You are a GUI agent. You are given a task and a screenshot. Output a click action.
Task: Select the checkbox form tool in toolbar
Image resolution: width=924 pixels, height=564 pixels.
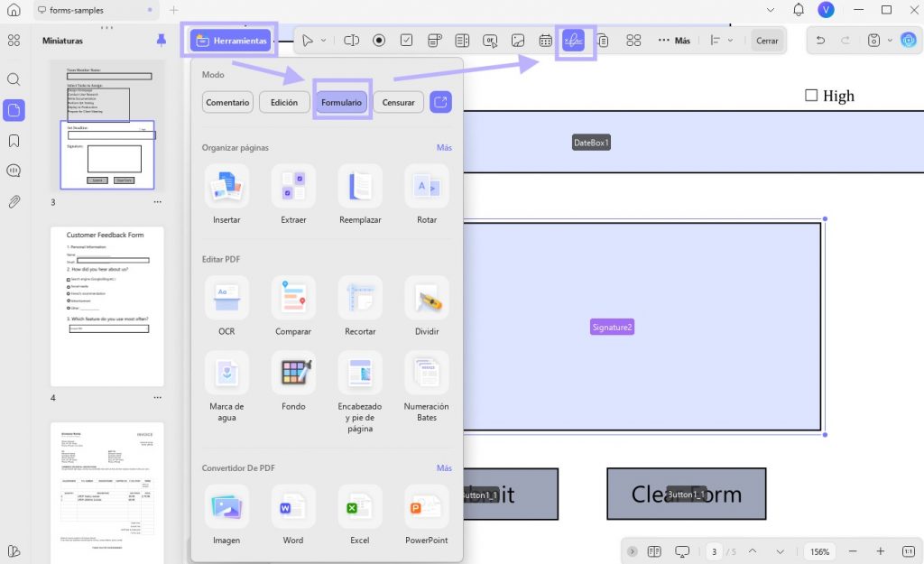[x=407, y=40]
